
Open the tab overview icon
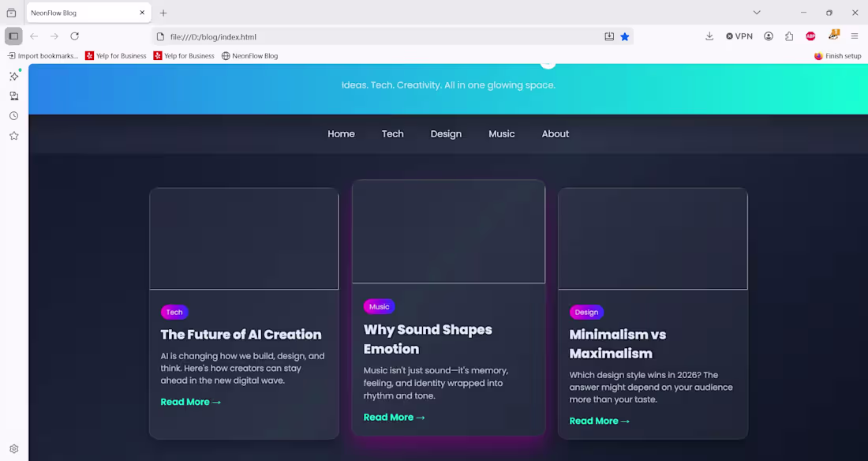(11, 13)
